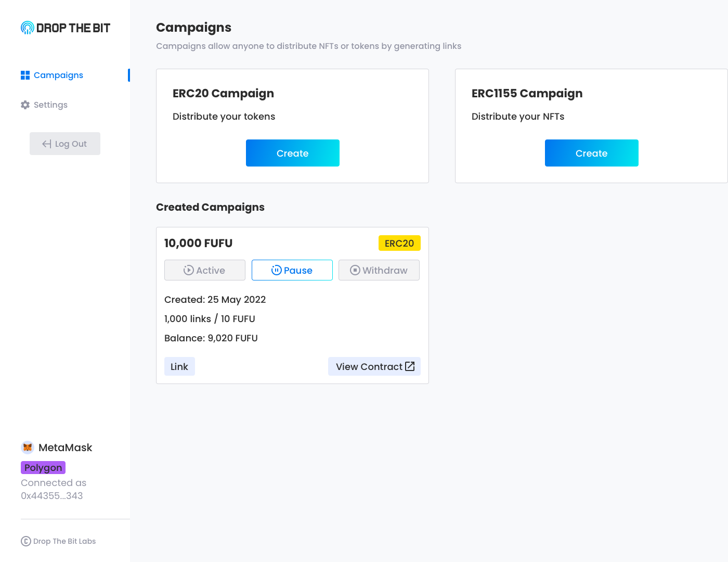Pause the 10,000 FUFU campaign
Image resolution: width=728 pixels, height=562 pixels.
point(292,270)
